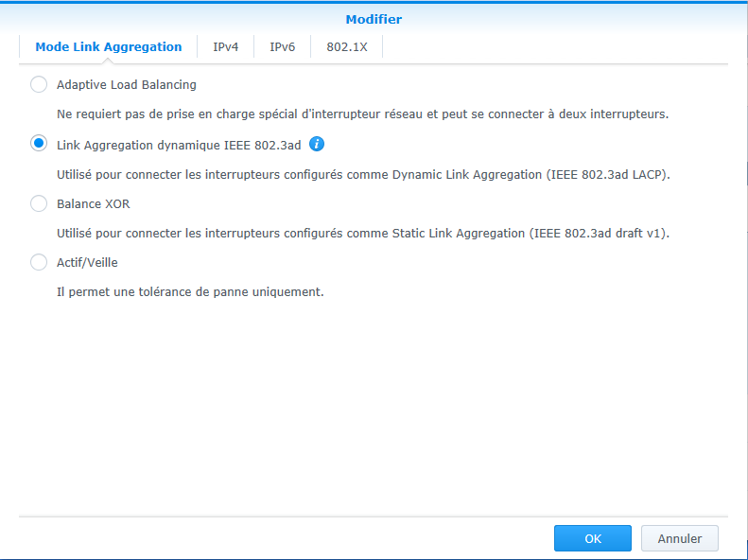Click the Balance XOR label text

[x=93, y=203]
